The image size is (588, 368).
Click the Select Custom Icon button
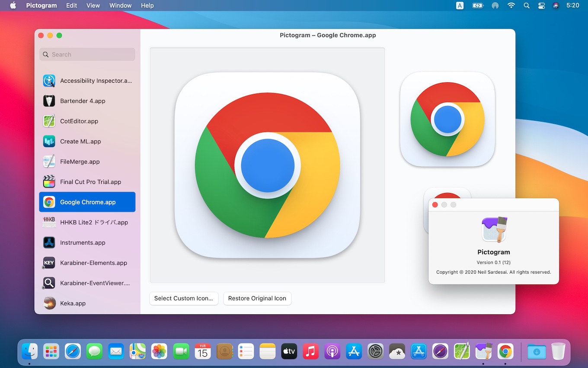click(x=183, y=298)
